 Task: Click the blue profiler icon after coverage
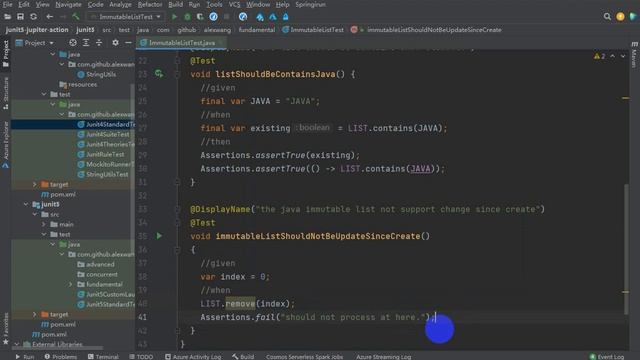click(213, 17)
